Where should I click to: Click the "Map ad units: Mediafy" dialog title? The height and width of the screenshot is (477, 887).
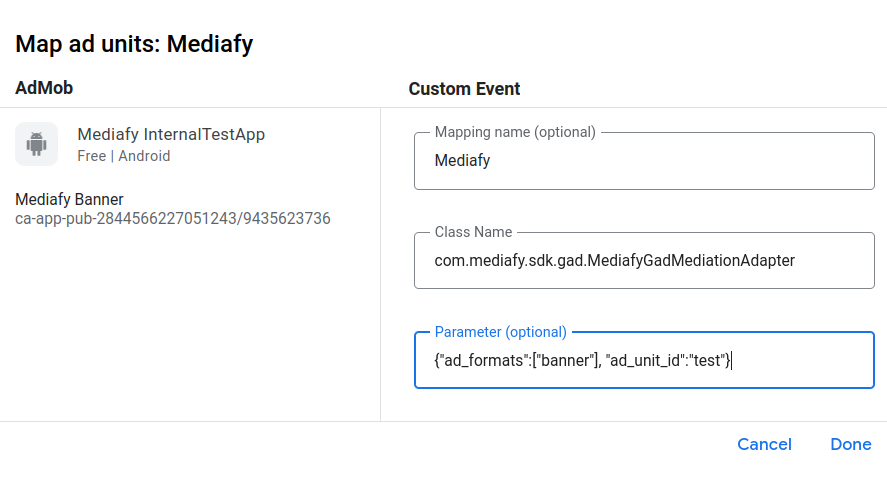coord(134,44)
